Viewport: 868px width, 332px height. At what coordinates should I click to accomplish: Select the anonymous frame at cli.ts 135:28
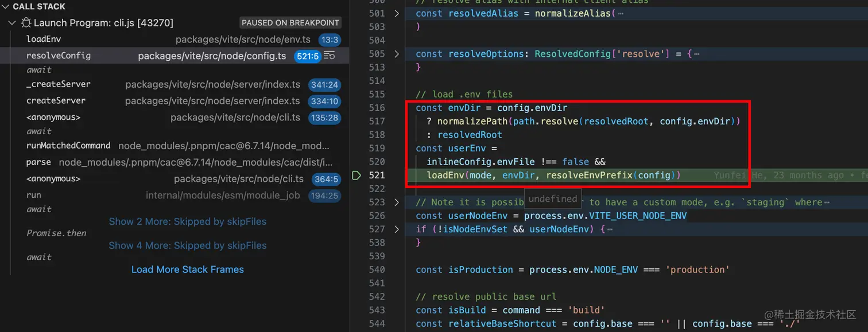click(x=175, y=118)
